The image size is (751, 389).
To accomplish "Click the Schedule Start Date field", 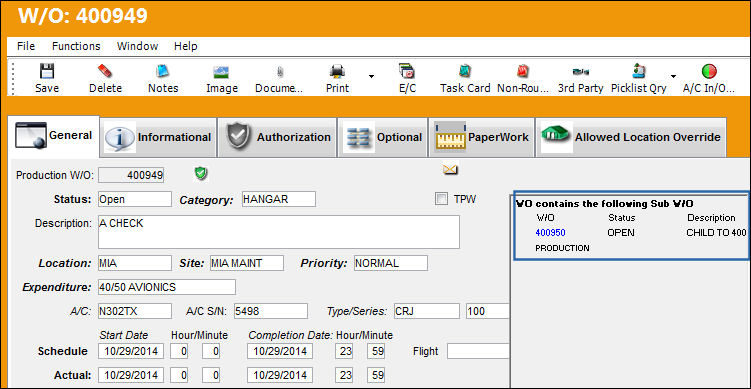I will [x=131, y=351].
